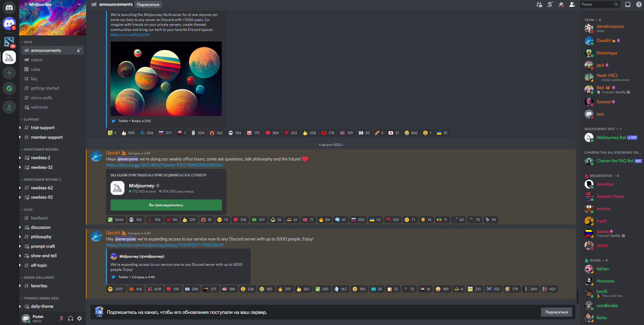This screenshot has height=325, width=644.
Task: Open Ancient Chaos in the member list
Action: tap(610, 197)
